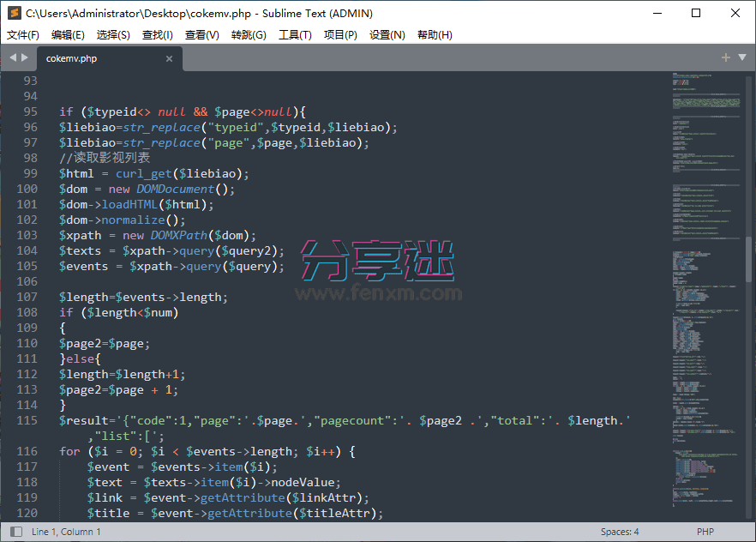Open the 转到(G) menu
756x542 pixels.
[249, 34]
